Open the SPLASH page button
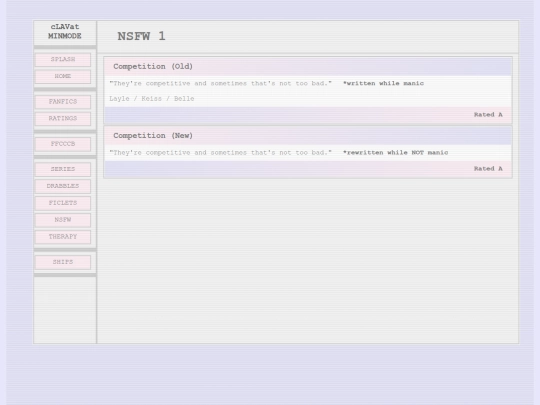 tap(63, 60)
